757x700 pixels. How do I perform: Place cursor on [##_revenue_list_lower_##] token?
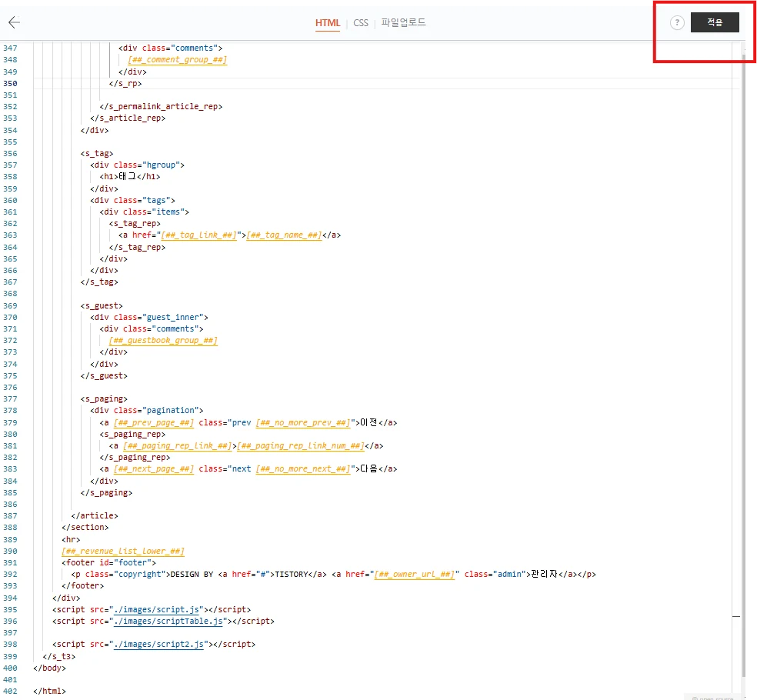coord(123,551)
